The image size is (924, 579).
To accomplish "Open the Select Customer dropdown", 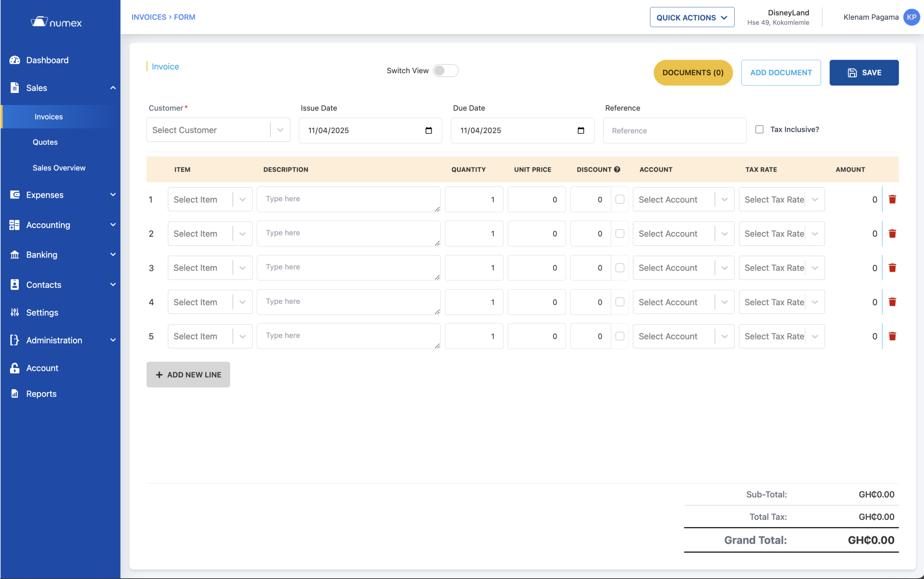I will point(218,130).
